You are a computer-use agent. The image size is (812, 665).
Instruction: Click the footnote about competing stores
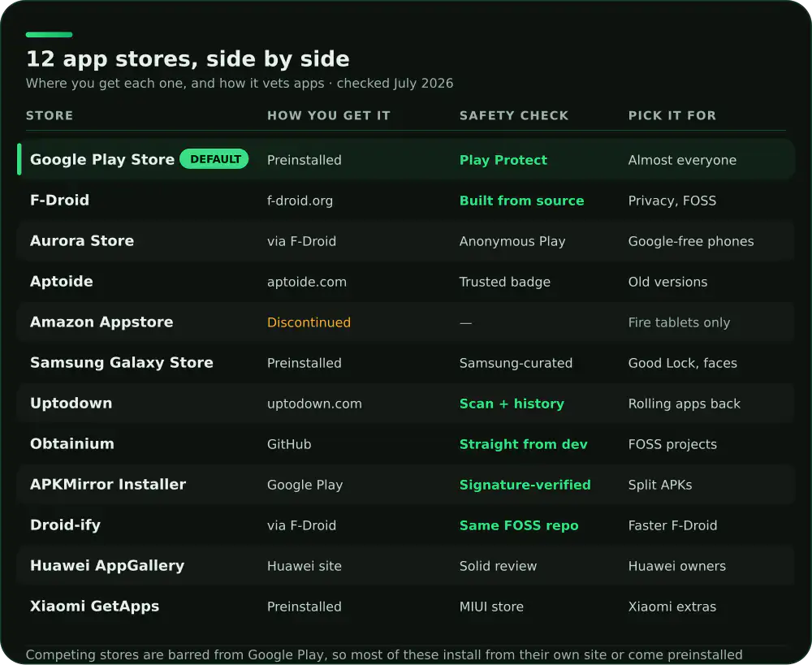coord(384,654)
